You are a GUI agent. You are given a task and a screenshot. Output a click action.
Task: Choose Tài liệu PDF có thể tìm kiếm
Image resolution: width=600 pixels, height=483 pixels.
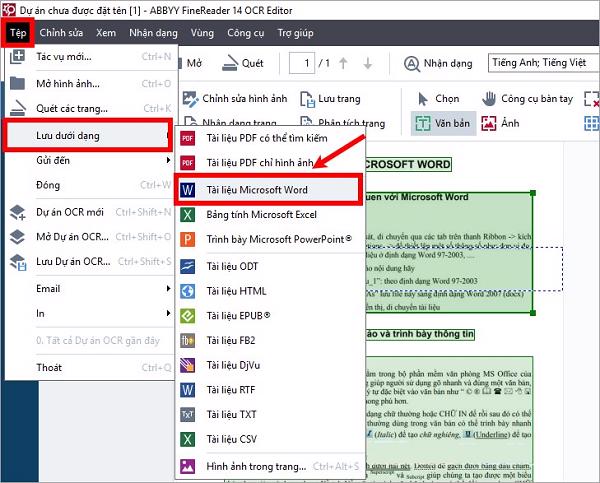[267, 138]
